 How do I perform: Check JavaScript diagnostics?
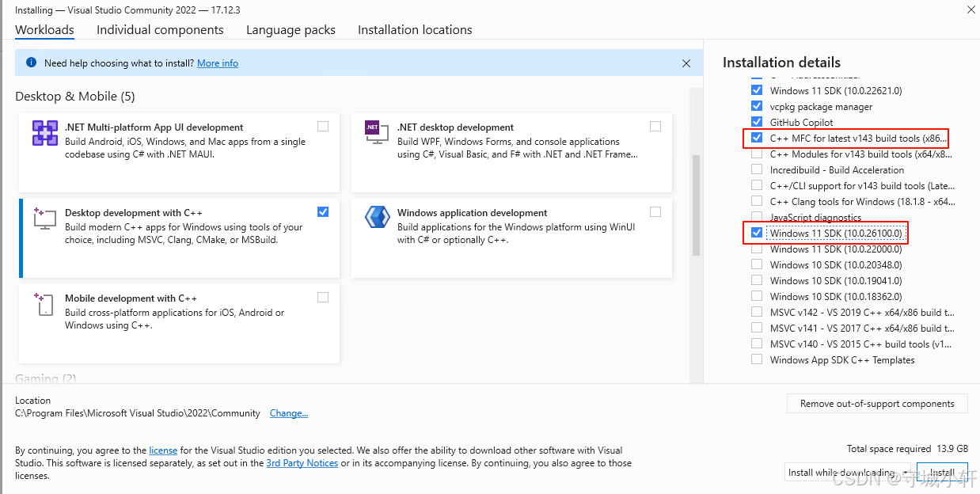point(757,217)
